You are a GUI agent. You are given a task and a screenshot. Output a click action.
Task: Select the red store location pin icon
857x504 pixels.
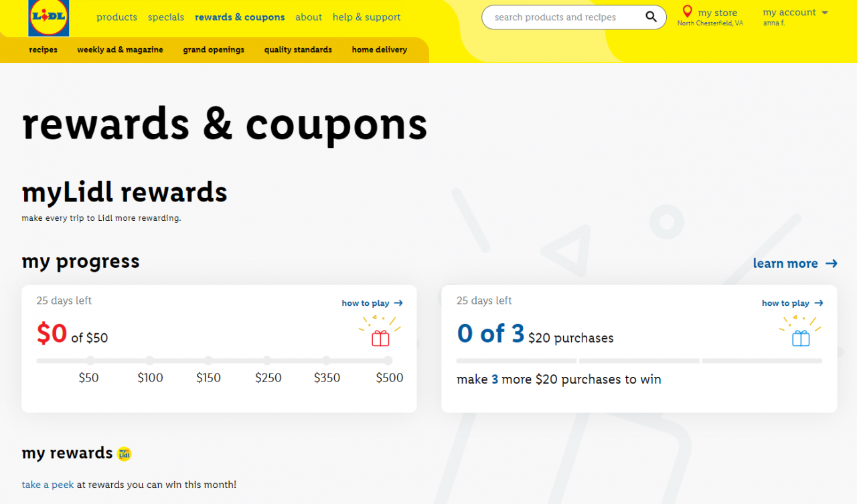687,11
